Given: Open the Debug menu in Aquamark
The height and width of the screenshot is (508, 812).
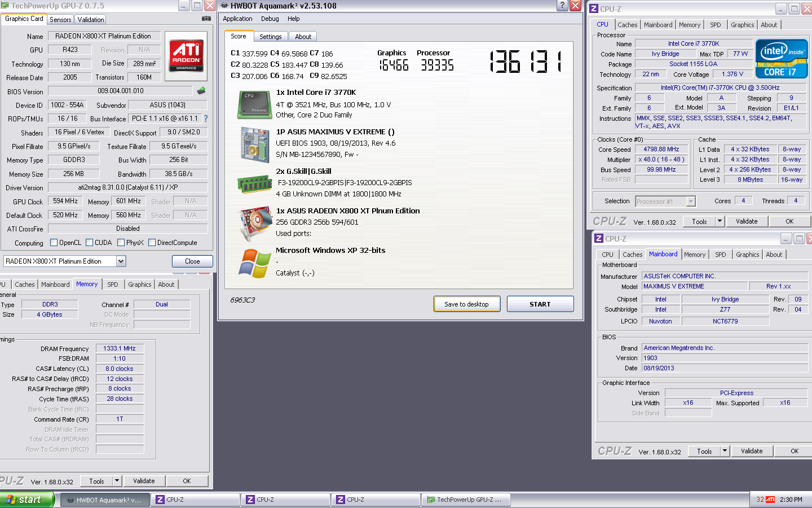Looking at the screenshot, I should (270, 19).
